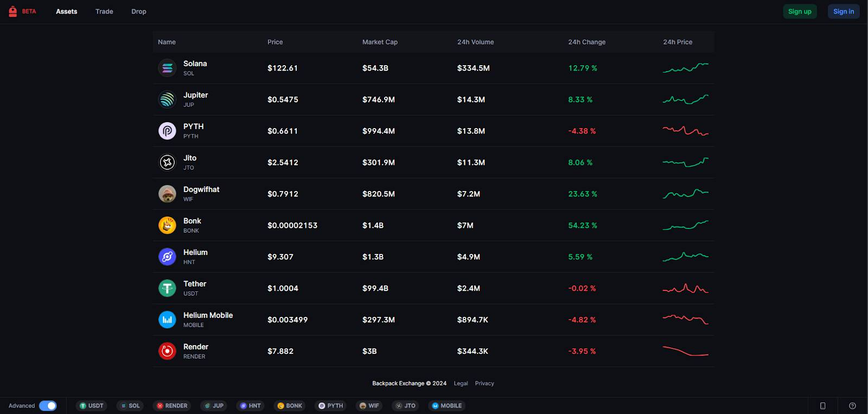
Task: Open the help question mark icon
Action: coord(852,406)
